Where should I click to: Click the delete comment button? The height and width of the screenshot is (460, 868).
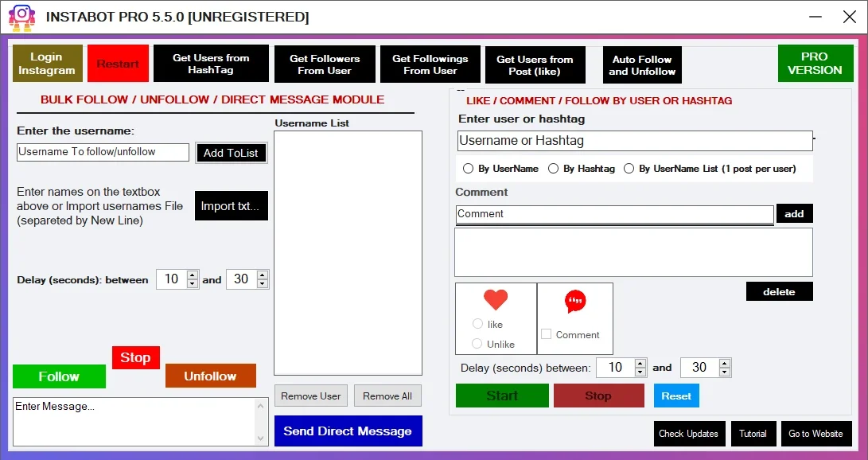(780, 292)
